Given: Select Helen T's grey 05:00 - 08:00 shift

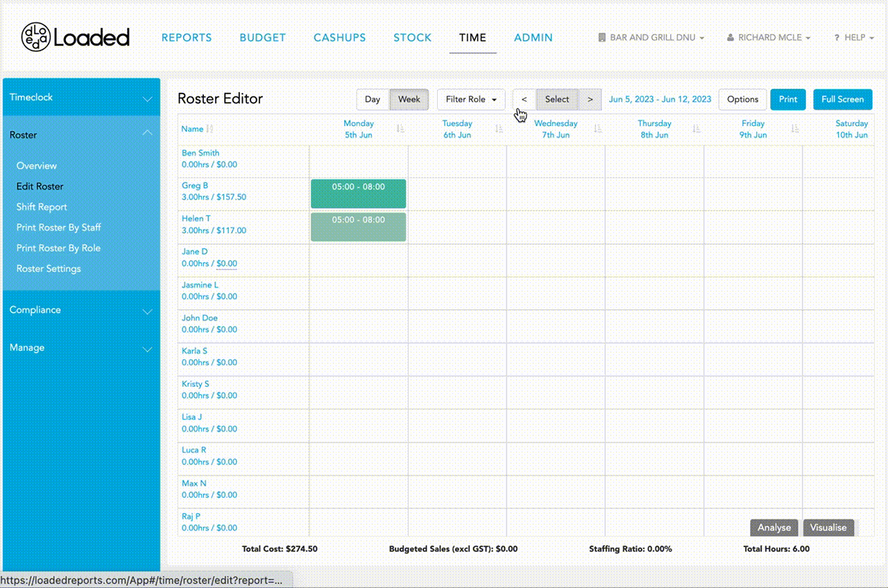Looking at the screenshot, I should click(x=359, y=227).
